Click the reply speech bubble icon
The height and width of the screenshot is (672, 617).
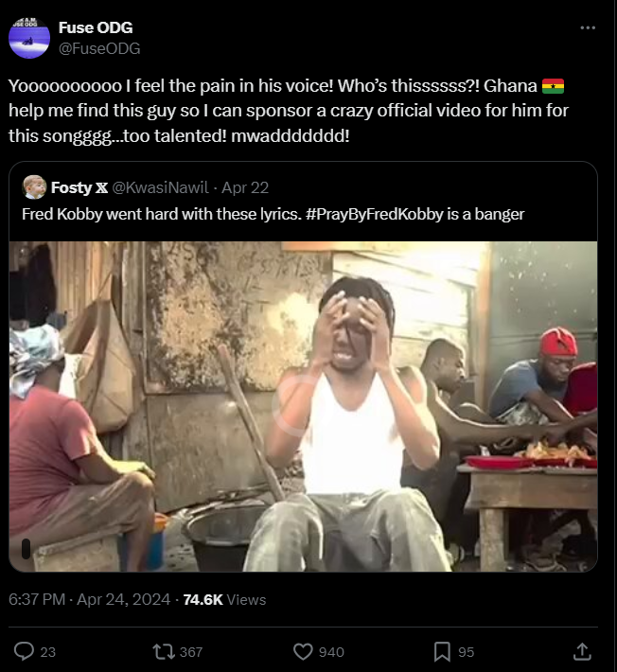[25, 651]
